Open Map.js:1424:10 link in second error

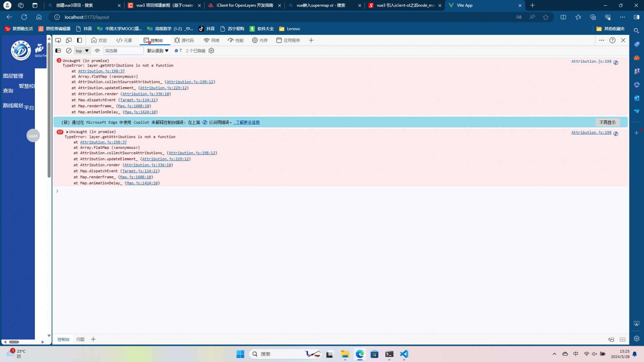[142, 183]
